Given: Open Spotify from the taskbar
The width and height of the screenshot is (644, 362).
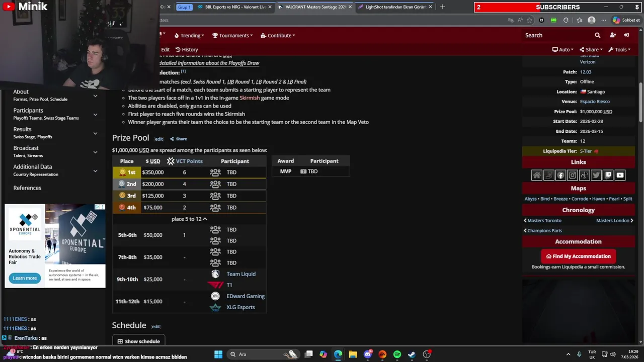Looking at the screenshot, I should pyautogui.click(x=397, y=354).
